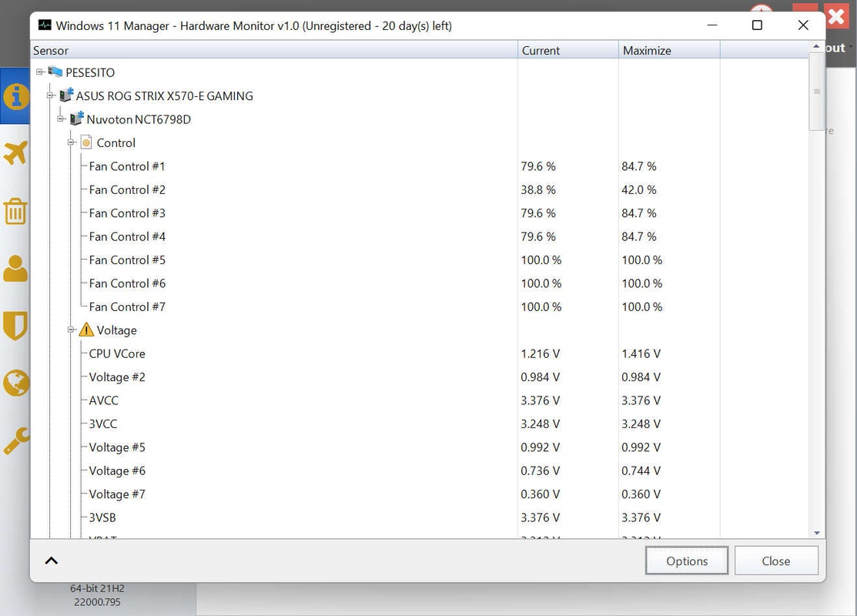Select the Voltage #2 row
857x616 pixels.
pyautogui.click(x=420, y=377)
